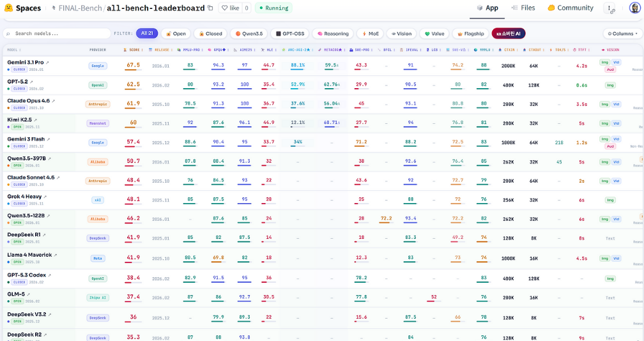
Task: Toggle the Value filter chip
Action: pos(434,34)
